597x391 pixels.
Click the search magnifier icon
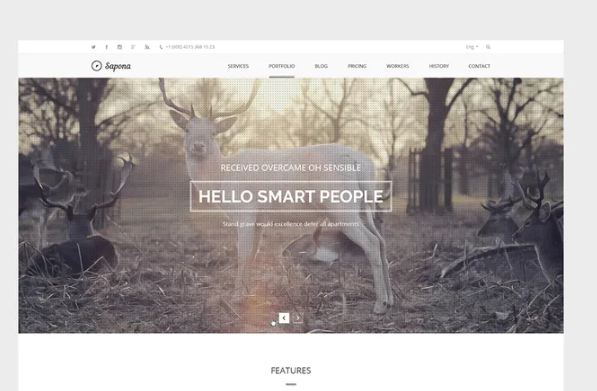(x=488, y=47)
